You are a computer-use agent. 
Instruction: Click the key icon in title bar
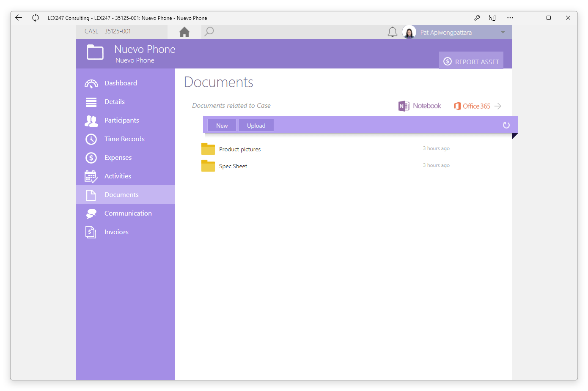(x=477, y=18)
